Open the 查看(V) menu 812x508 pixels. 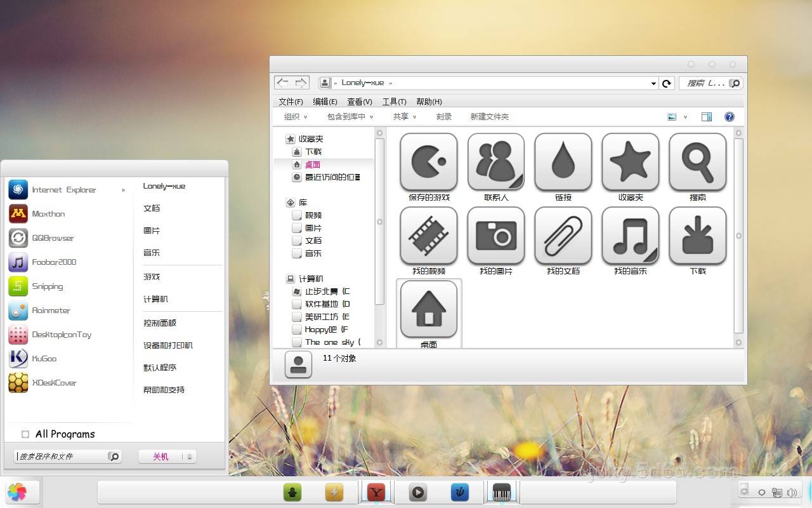(x=360, y=102)
